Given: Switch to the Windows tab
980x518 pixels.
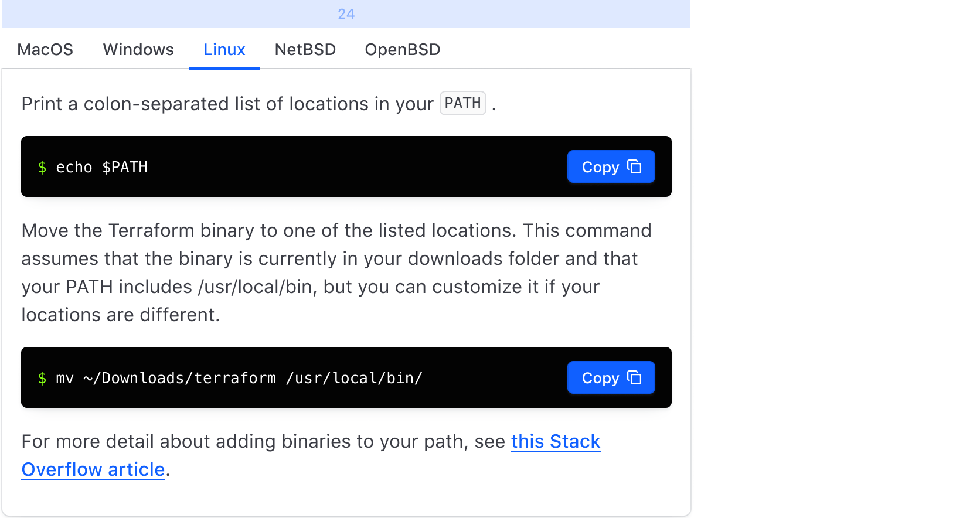Looking at the screenshot, I should click(138, 50).
